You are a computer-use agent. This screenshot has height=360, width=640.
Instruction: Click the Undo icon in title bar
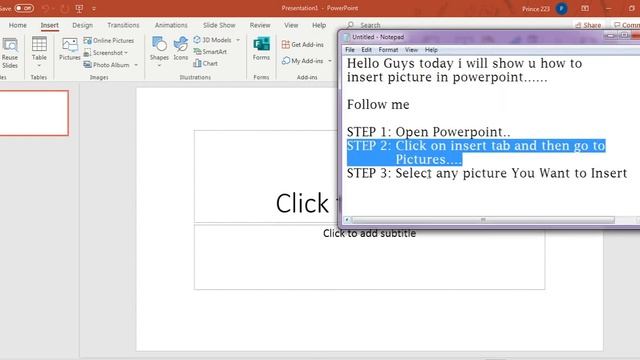(x=45, y=8)
